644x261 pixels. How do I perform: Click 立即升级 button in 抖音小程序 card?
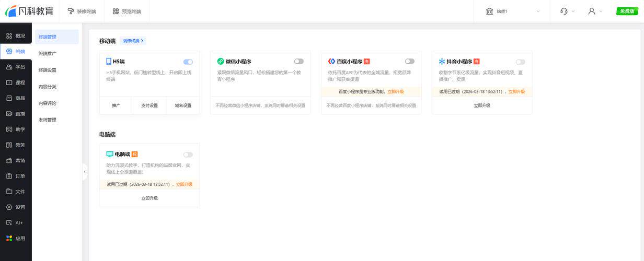coord(482,105)
